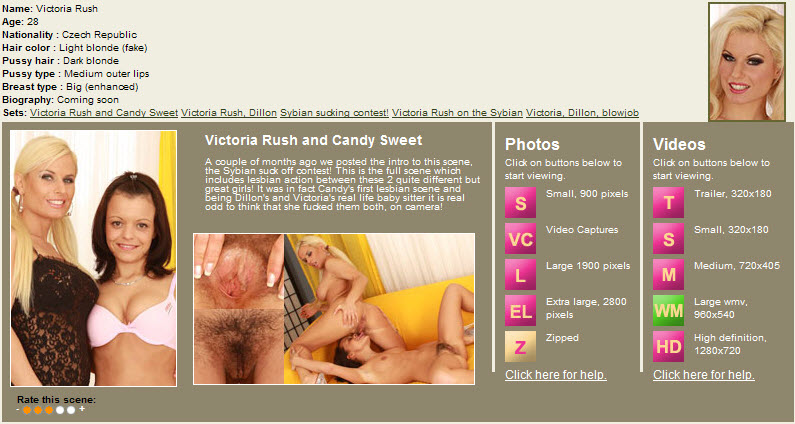The height and width of the screenshot is (424, 795).
Task: Open the HD high definition video icon
Action: [x=668, y=346]
